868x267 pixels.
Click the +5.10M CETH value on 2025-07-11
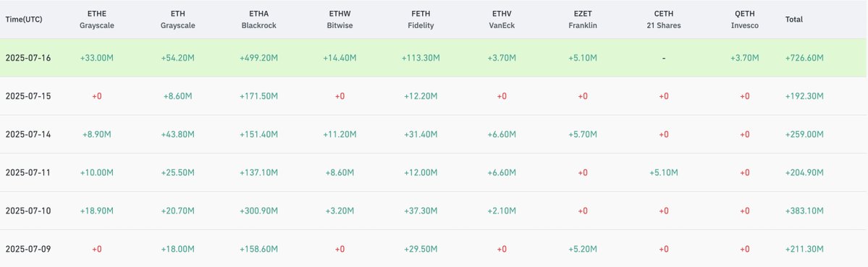pyautogui.click(x=664, y=172)
